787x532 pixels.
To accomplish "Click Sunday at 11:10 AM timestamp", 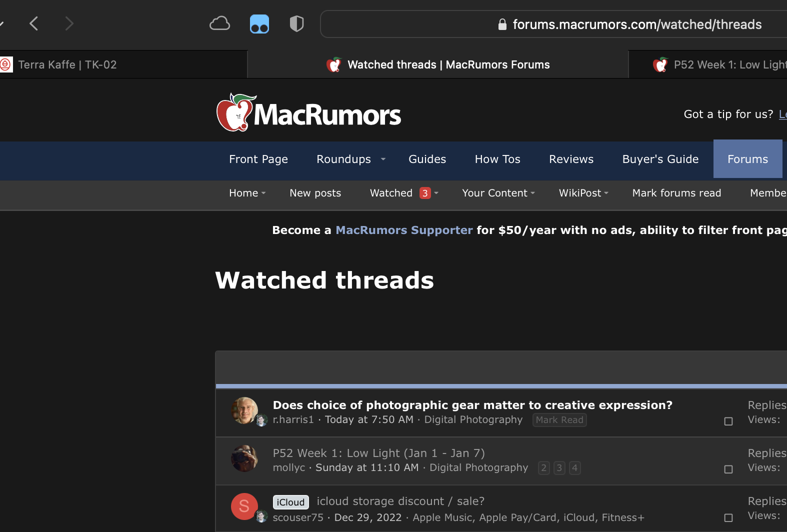I will [x=367, y=467].
